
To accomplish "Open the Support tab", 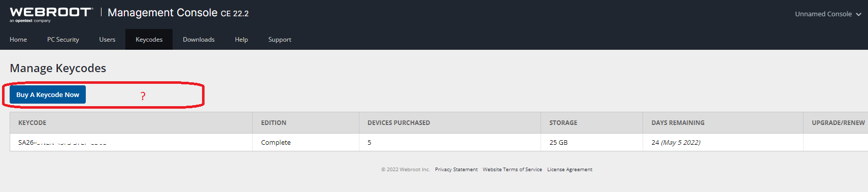I will [x=280, y=39].
